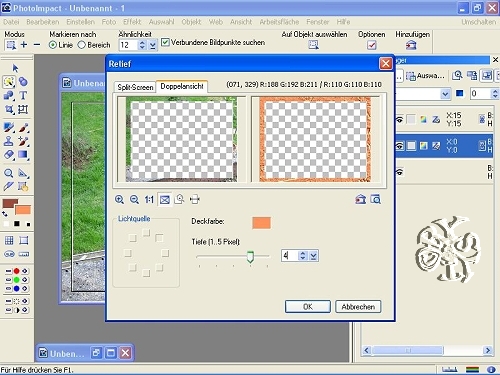The width and height of the screenshot is (500, 375).
Task: Select the left-middle Lichtquelle light direction box
Action: 128,253
